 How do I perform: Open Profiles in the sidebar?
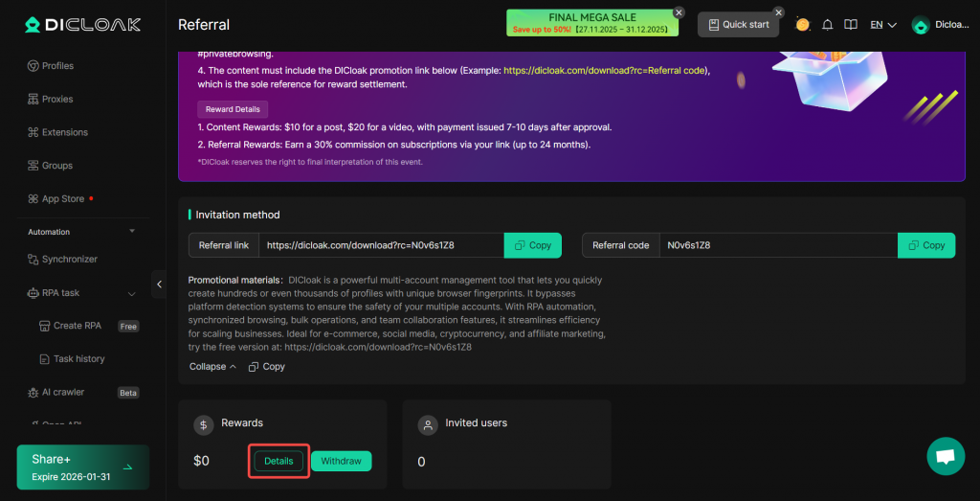point(57,66)
